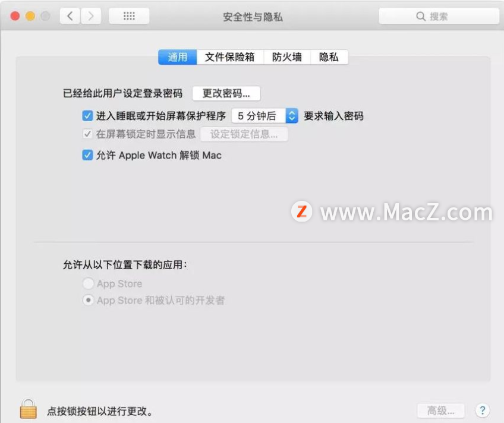Click the 更改密码... button
504x423 pixels.
click(226, 93)
